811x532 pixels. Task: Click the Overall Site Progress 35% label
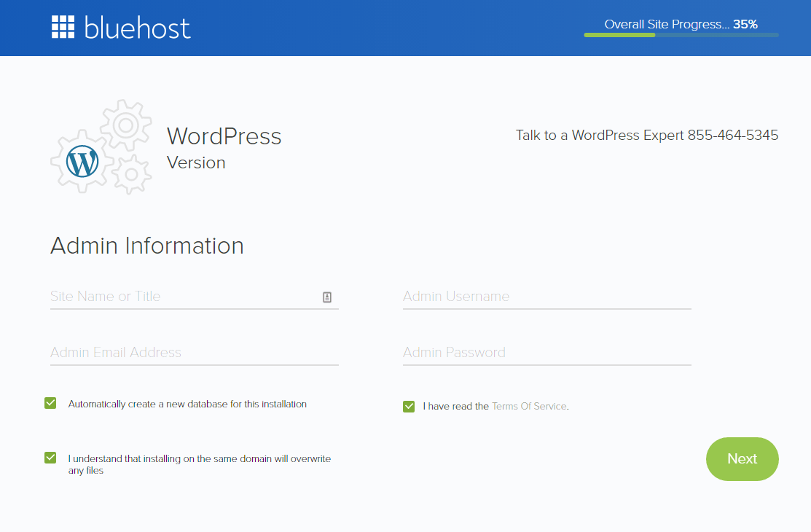pos(681,24)
